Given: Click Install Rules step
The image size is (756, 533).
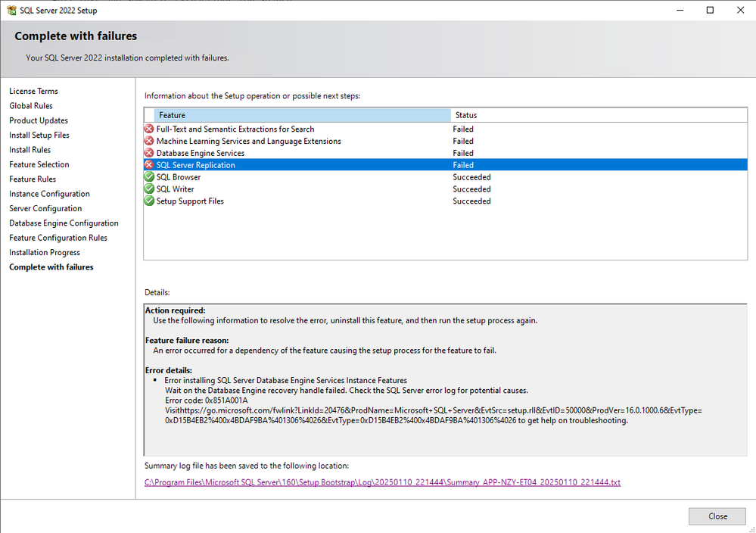Looking at the screenshot, I should click(30, 150).
